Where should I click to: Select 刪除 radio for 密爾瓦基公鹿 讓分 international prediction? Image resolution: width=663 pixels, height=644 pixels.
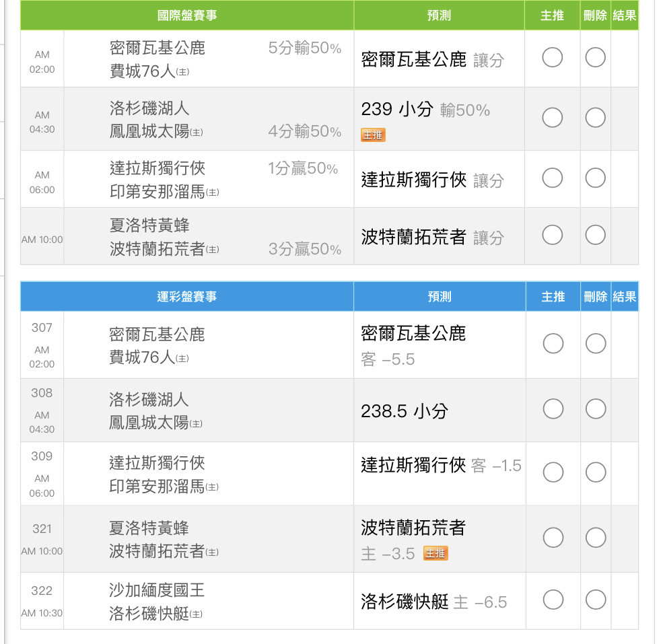click(595, 57)
